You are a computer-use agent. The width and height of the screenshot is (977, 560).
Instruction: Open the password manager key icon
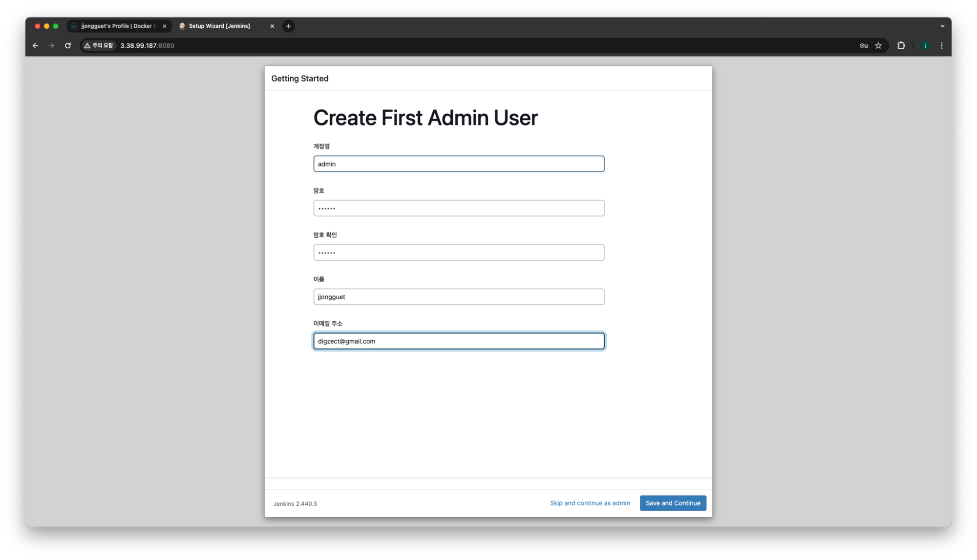click(864, 45)
